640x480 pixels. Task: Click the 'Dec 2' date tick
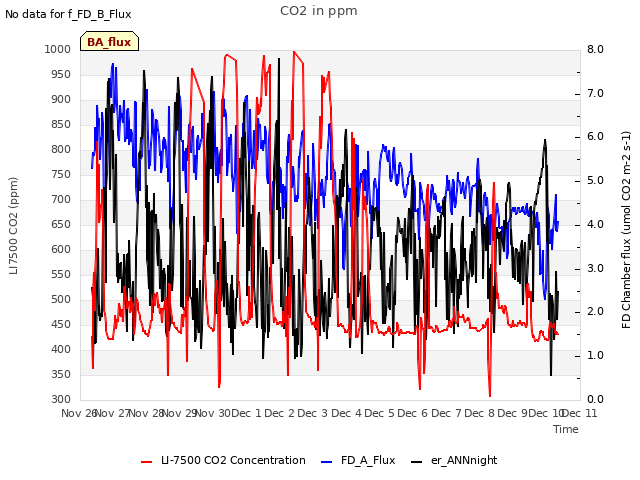[280, 413]
